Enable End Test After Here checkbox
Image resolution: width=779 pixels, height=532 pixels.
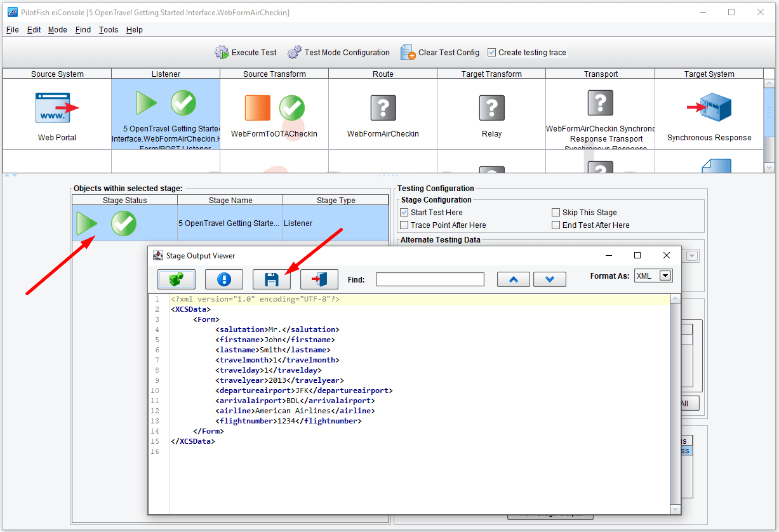pyautogui.click(x=556, y=225)
